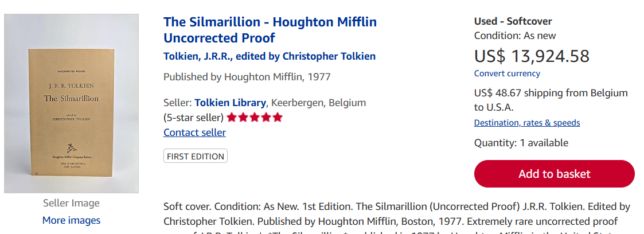Viewport: 644px width, 234px height.
Task: Open Destination, rates & speeds link
Action: 526,123
